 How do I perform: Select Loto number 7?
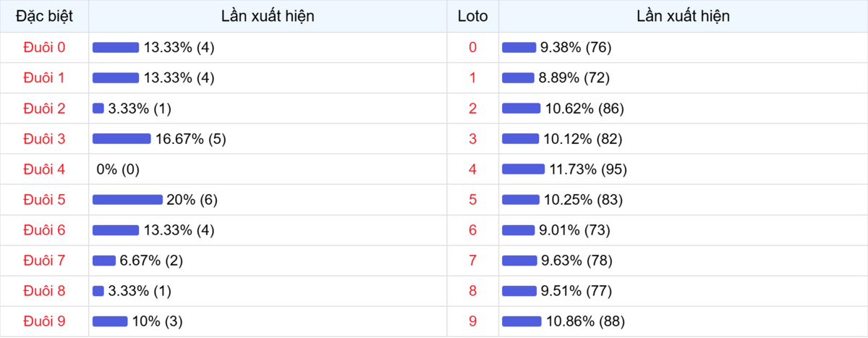pyautogui.click(x=472, y=261)
